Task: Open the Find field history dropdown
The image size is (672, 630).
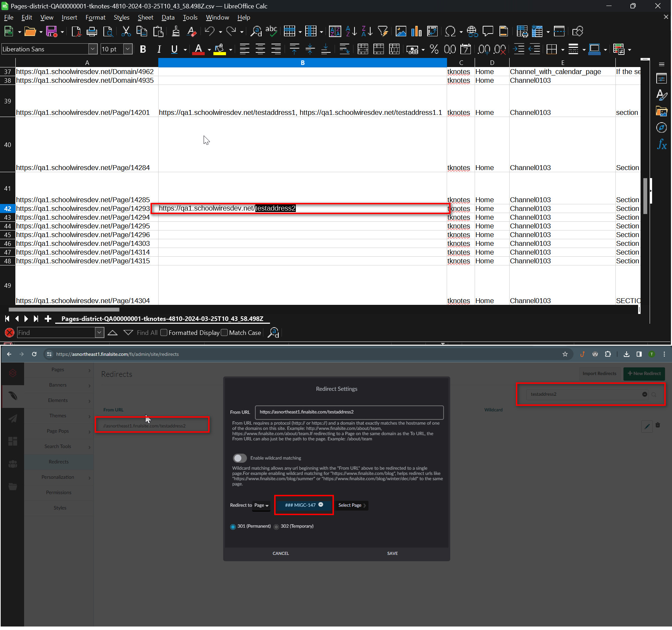Action: tap(100, 332)
